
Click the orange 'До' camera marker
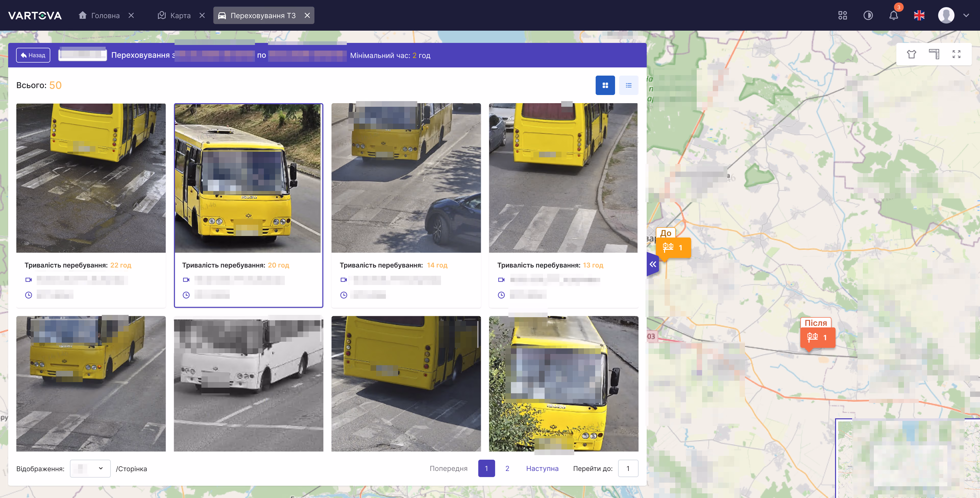(x=673, y=247)
